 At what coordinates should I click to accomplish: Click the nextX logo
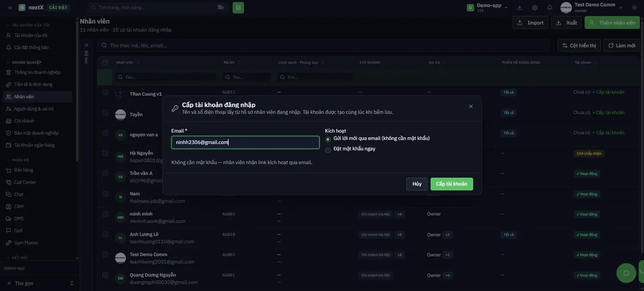tap(31, 7)
